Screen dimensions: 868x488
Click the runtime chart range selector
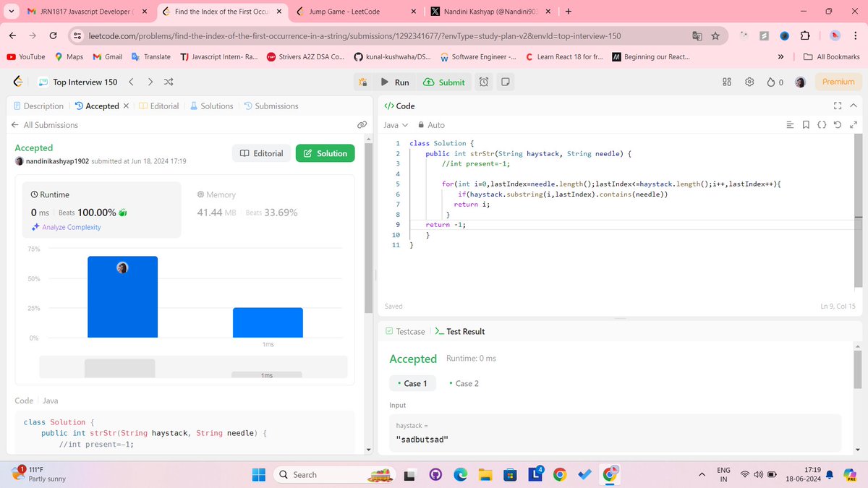(192, 367)
